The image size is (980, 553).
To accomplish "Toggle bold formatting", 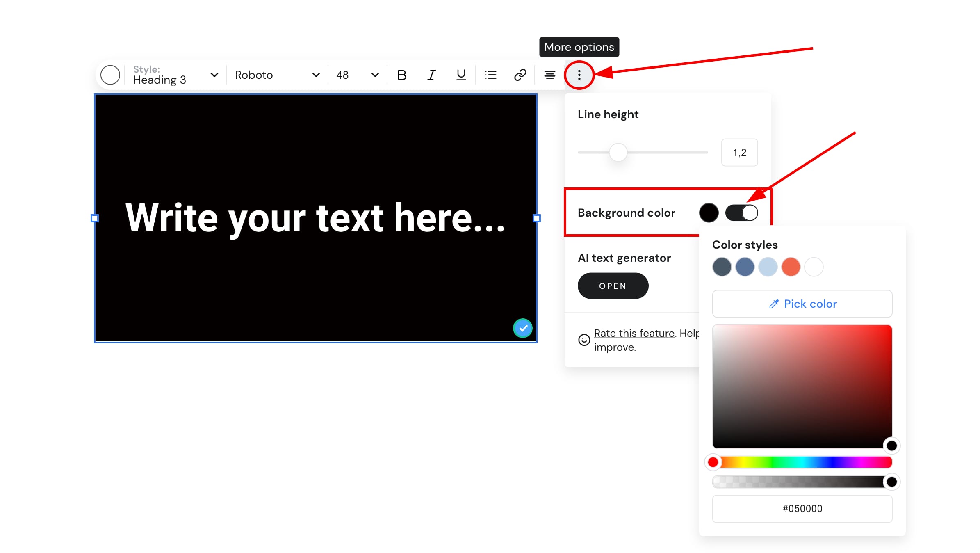I will (401, 75).
